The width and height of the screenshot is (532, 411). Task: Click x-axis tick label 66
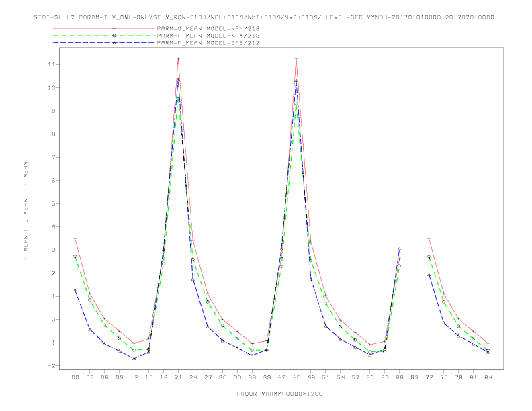(x=400, y=377)
